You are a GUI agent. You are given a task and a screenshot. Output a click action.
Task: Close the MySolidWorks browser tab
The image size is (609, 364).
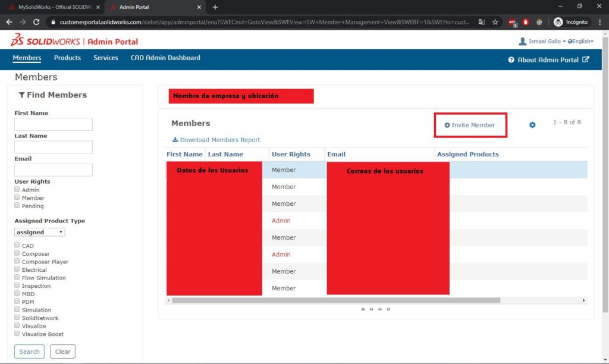(98, 7)
